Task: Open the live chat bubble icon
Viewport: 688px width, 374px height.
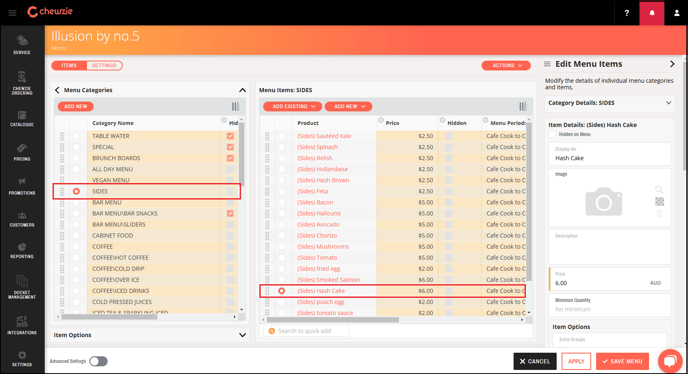Action: click(670, 361)
